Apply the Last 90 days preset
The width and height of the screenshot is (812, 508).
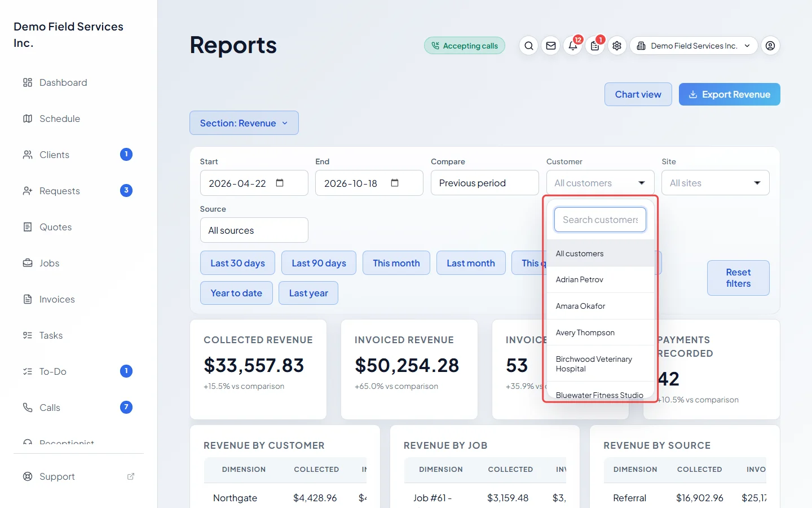point(319,263)
